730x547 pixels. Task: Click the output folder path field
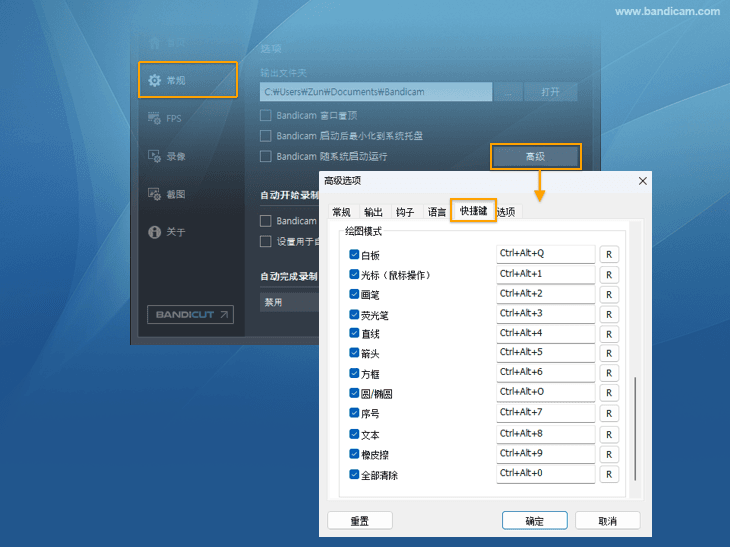(x=376, y=92)
